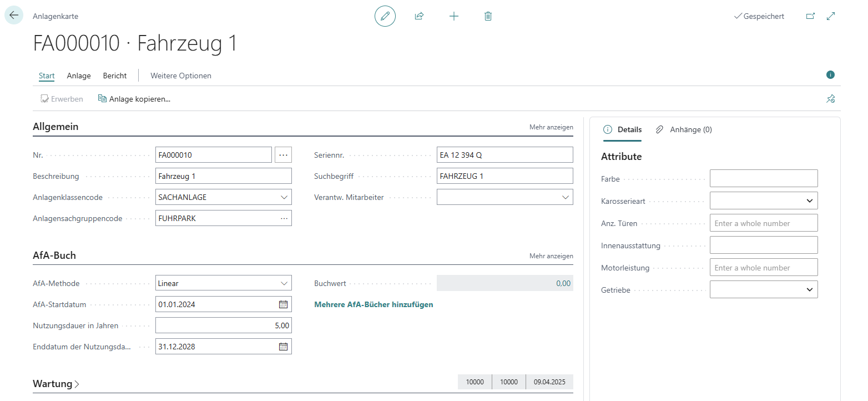
Task: Open the AfA-Startdatum calendar picker
Action: 283,304
